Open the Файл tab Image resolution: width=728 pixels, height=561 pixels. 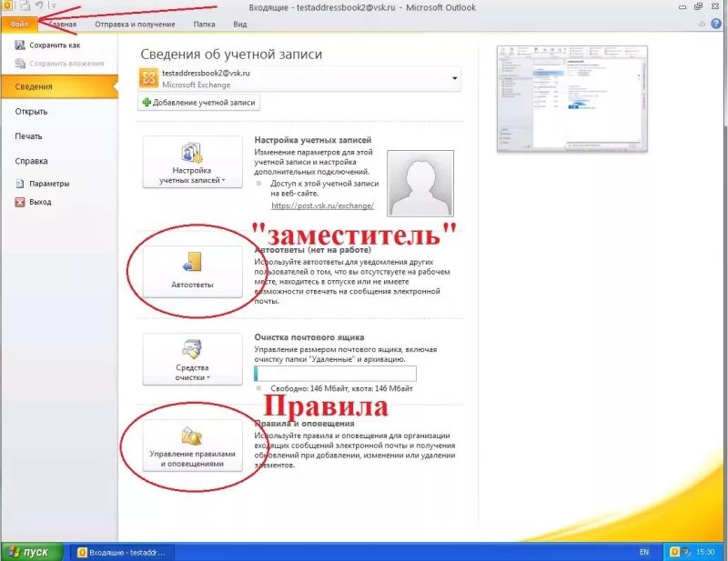tap(19, 25)
